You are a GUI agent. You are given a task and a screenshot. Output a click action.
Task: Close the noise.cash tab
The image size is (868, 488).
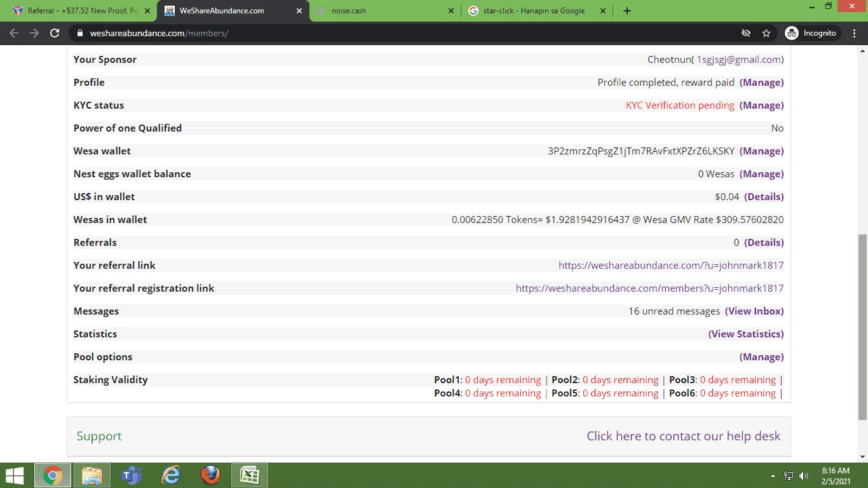451,11
